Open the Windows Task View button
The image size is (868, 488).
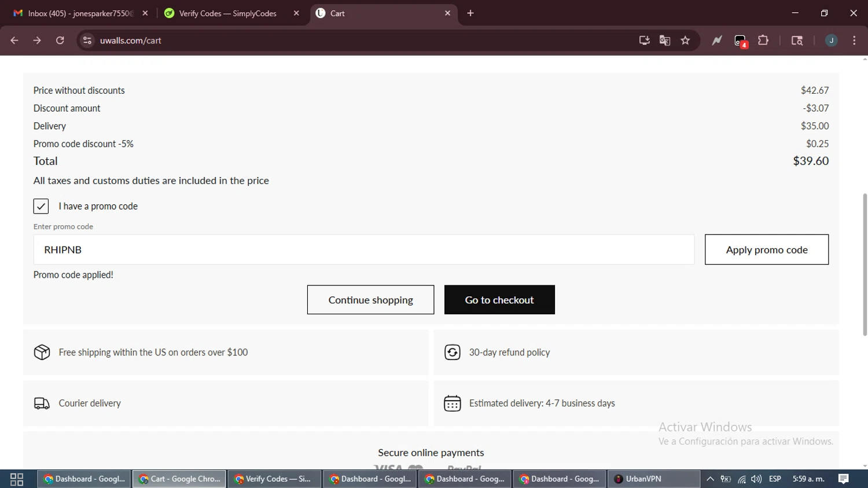click(17, 479)
